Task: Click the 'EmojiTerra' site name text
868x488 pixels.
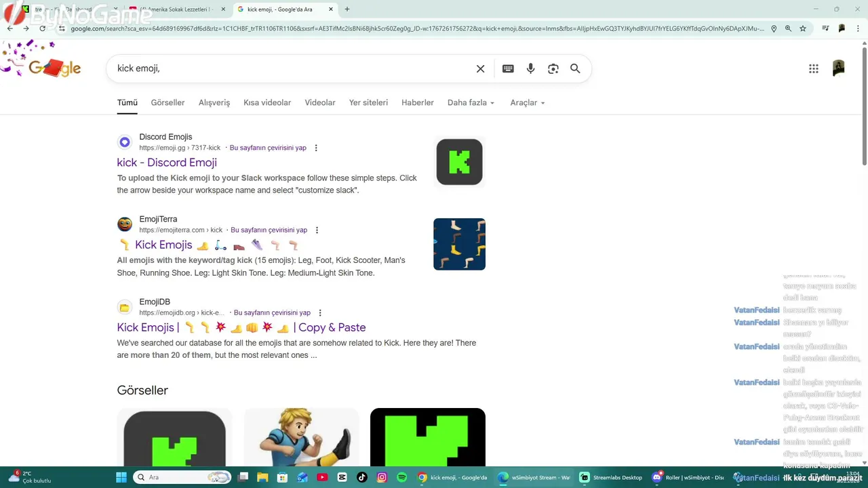Action: 158,219
